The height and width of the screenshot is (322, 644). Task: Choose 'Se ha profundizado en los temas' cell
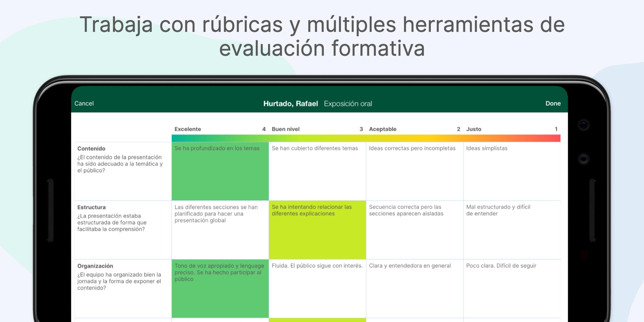point(220,171)
